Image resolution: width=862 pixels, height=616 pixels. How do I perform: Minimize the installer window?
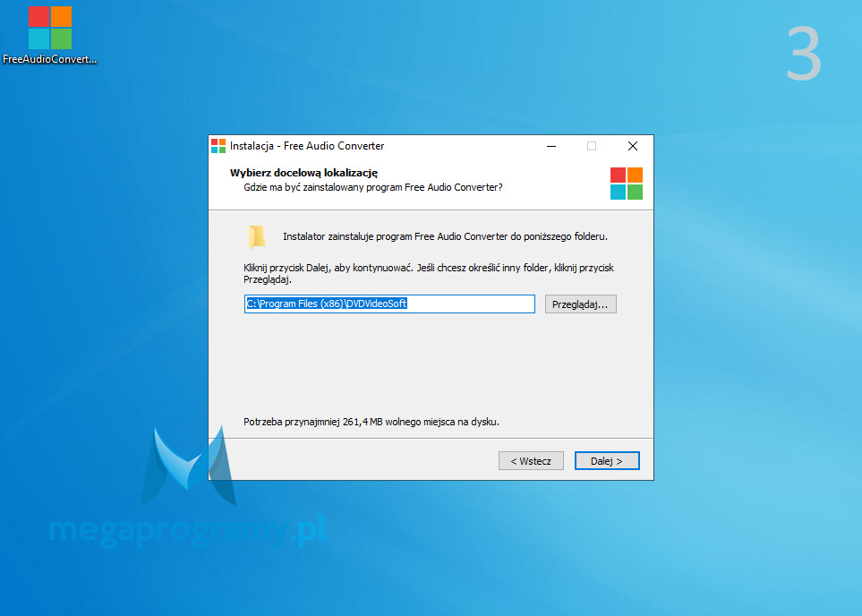(551, 146)
